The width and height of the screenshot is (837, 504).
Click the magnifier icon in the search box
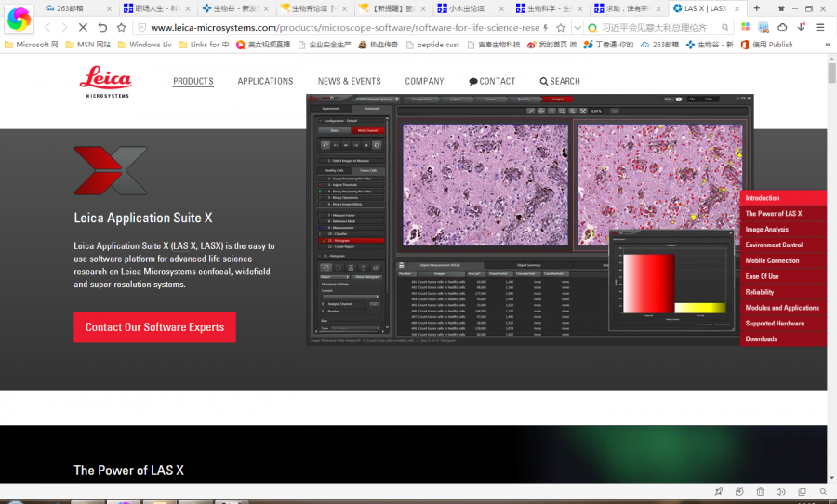724,27
